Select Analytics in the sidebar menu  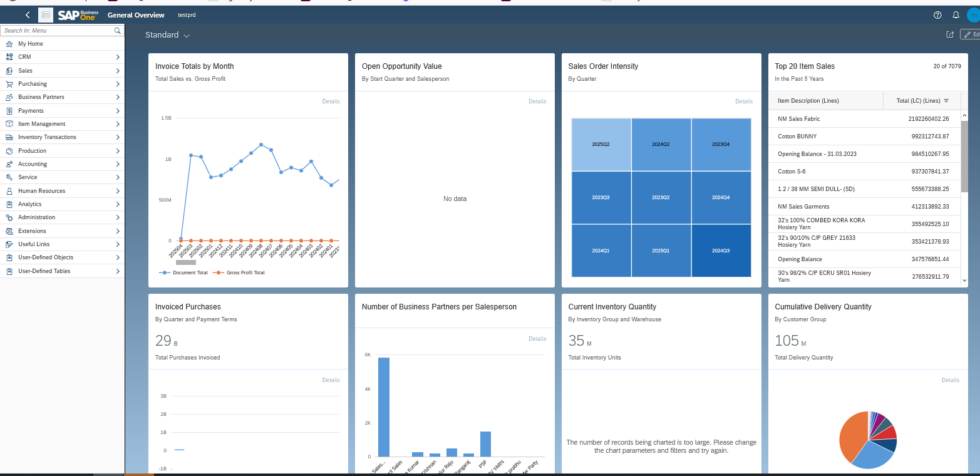pyautogui.click(x=29, y=204)
